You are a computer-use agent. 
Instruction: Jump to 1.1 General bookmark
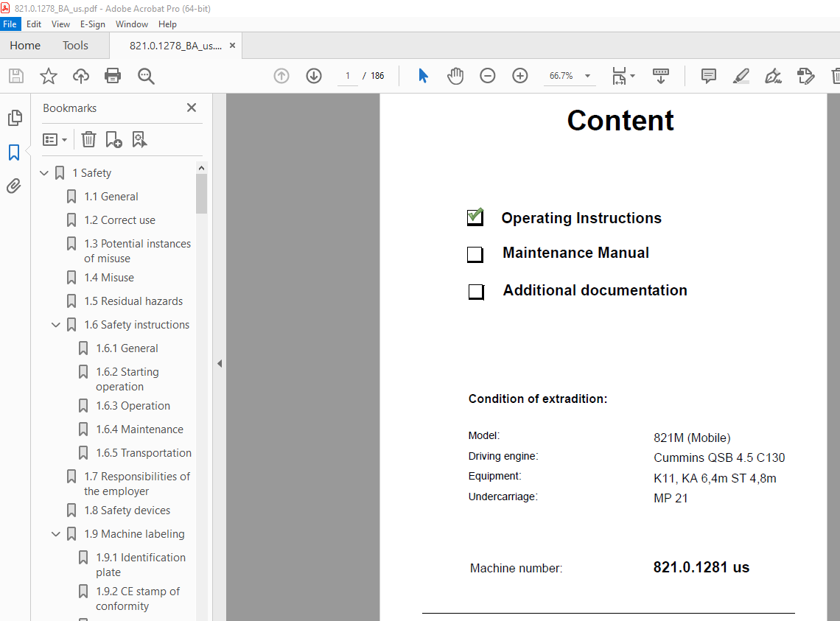coord(111,197)
